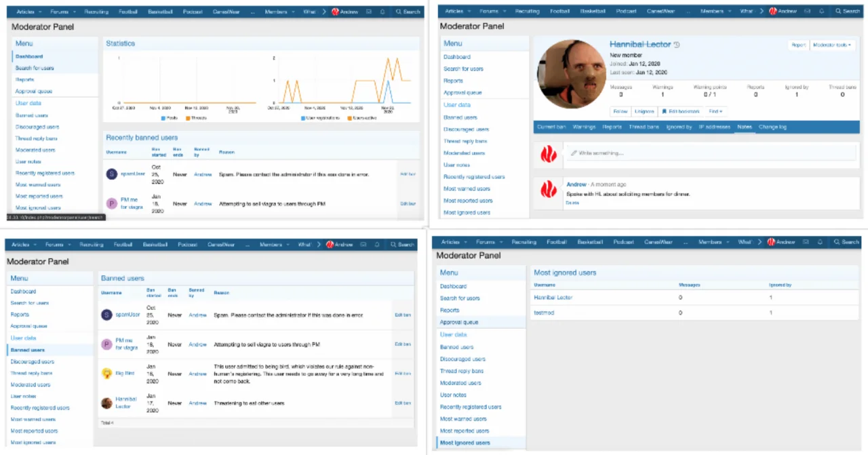Switch to the Change log tab
The width and height of the screenshot is (868, 455).
[x=772, y=127]
